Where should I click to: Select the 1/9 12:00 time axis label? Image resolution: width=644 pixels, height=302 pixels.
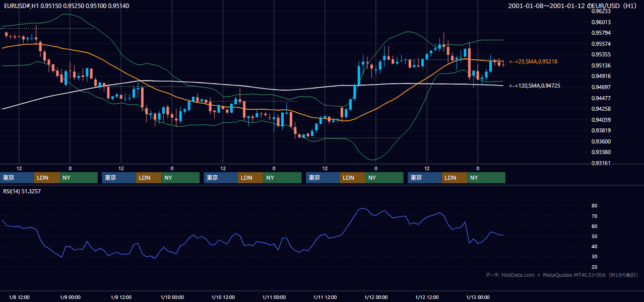[121, 297]
